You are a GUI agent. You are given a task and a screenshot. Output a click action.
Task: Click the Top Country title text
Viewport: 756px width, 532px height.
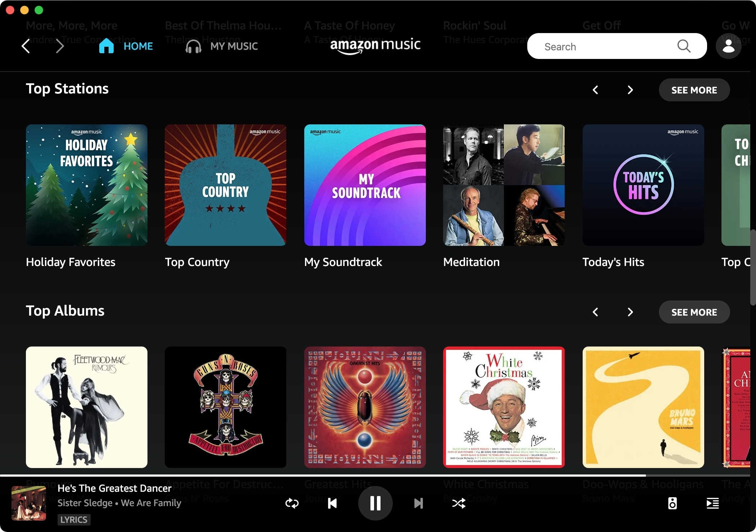click(197, 262)
